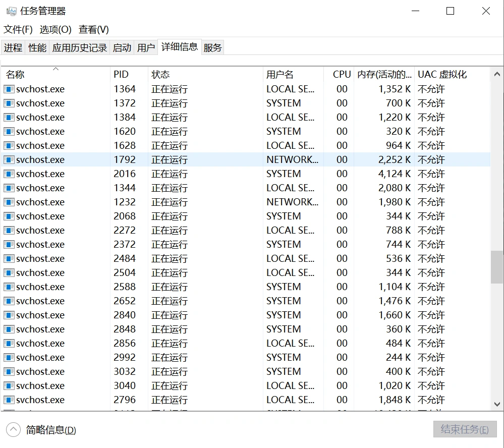Click the svchost.exe icon for PID 1620
Viewport: 504px width, 448px height.
coord(9,132)
